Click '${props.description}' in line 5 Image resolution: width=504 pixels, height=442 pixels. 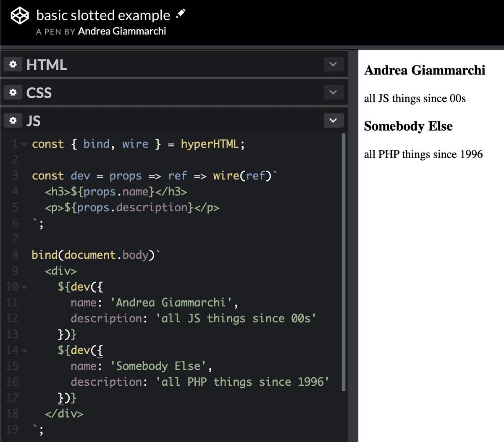(129, 208)
